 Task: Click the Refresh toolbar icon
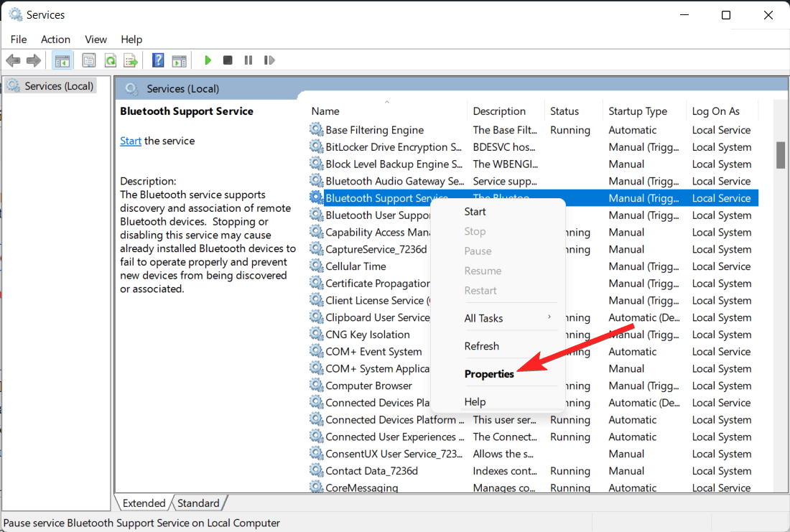[110, 60]
